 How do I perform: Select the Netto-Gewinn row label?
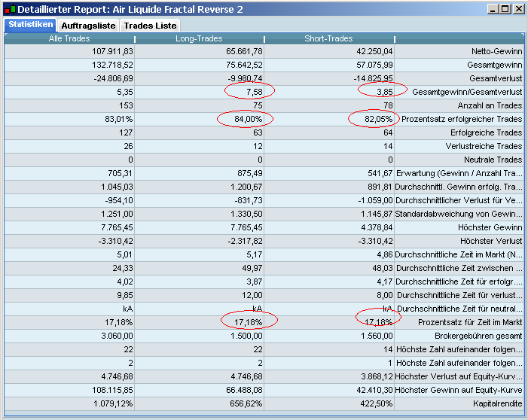pyautogui.click(x=495, y=51)
